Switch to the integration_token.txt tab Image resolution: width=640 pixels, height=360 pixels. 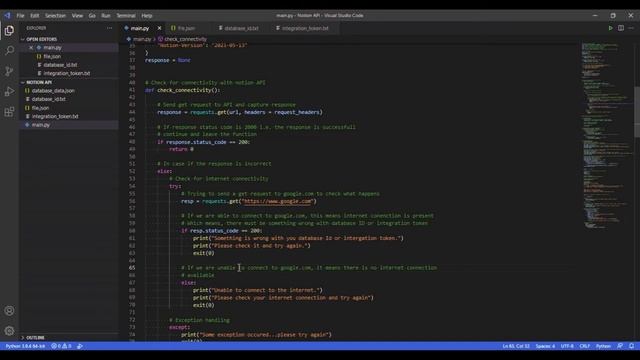(305, 28)
